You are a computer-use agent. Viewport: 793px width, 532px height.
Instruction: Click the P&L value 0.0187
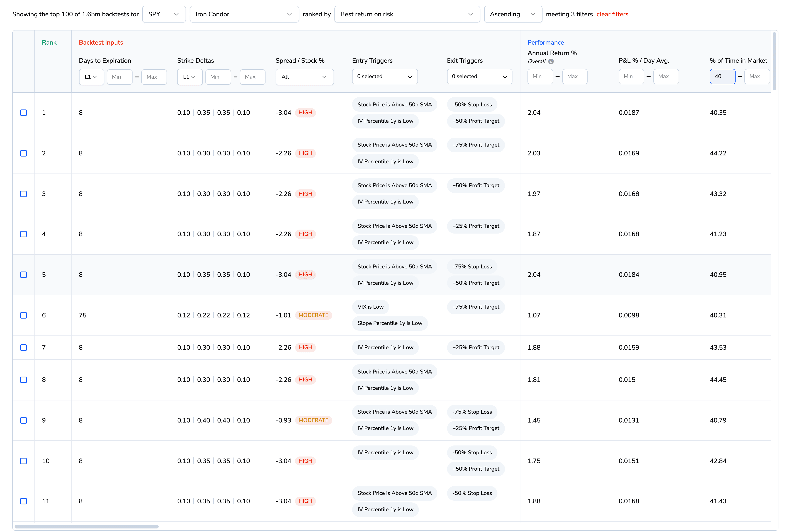629,113
